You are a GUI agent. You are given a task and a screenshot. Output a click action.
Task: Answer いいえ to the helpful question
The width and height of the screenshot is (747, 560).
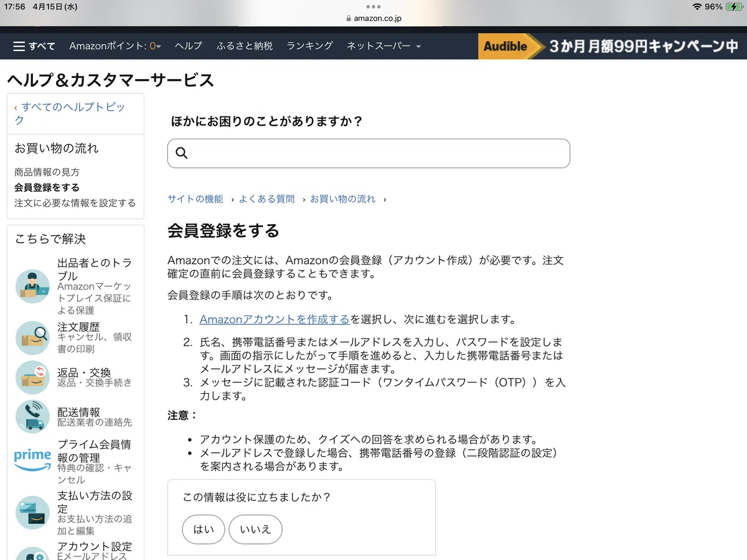pos(255,530)
